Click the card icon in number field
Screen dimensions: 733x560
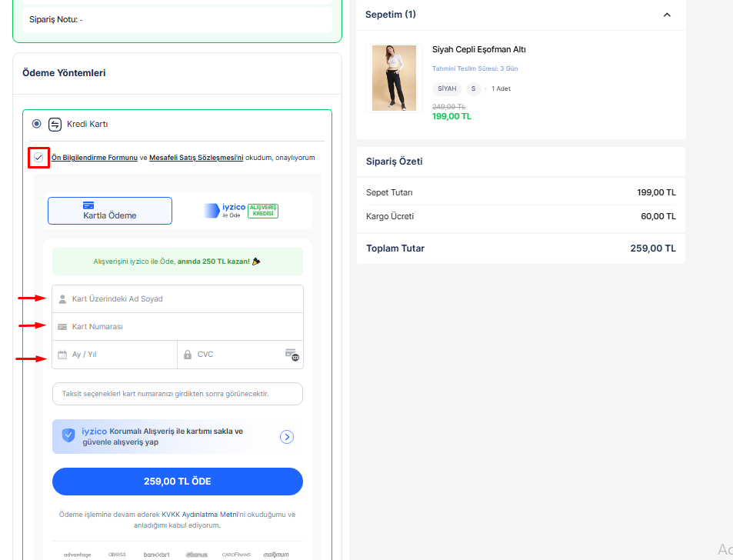(x=62, y=327)
